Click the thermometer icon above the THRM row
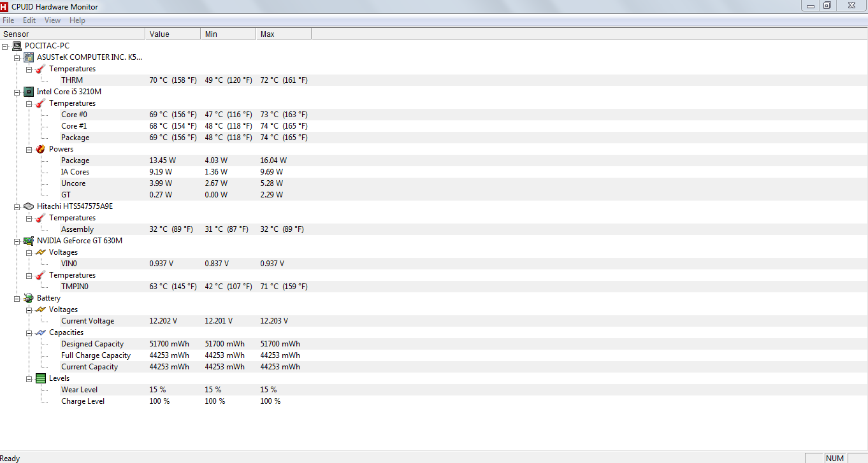The height and width of the screenshot is (463, 868). pos(41,69)
